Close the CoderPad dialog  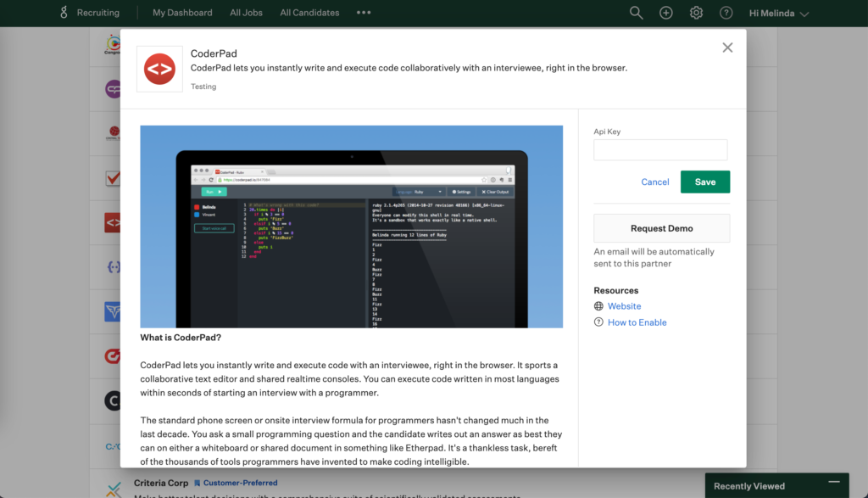coord(727,48)
